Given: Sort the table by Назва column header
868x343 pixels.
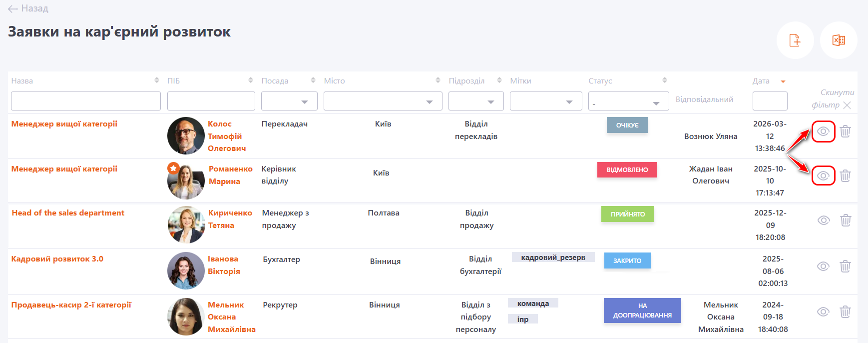Looking at the screenshot, I should click(22, 81).
